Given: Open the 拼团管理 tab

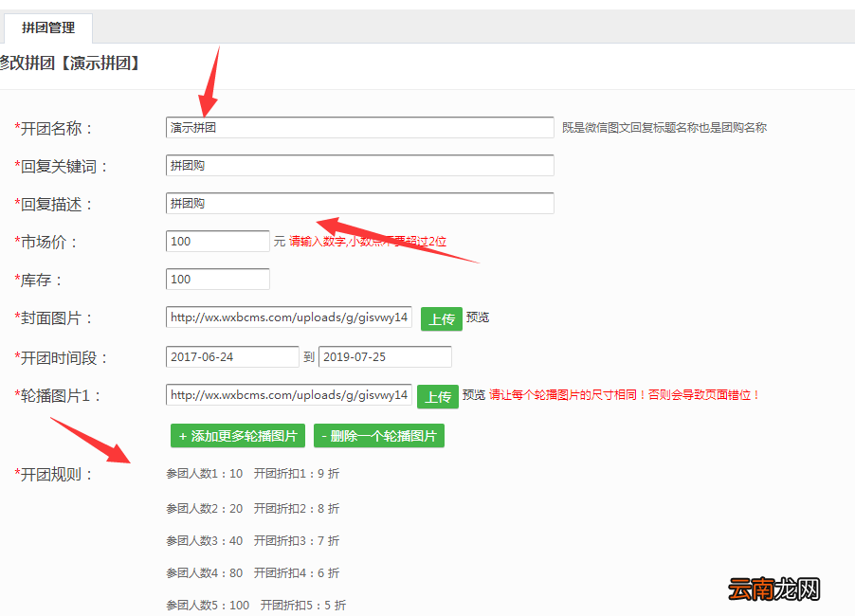Looking at the screenshot, I should (48, 27).
